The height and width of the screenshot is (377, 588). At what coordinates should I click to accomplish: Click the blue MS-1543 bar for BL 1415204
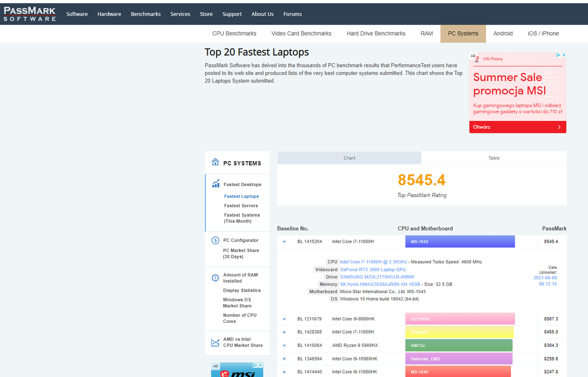coord(460,242)
